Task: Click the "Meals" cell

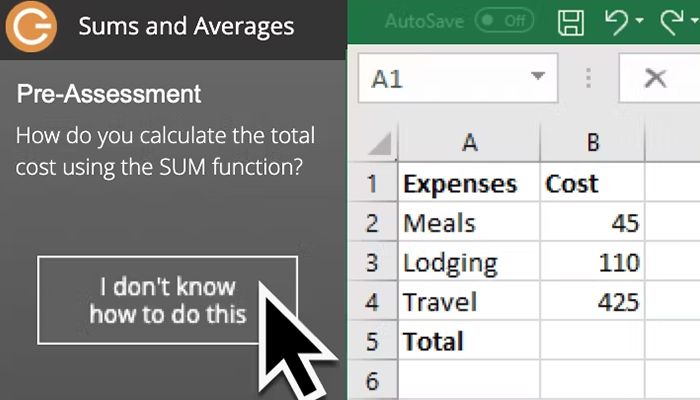Action: (469, 223)
